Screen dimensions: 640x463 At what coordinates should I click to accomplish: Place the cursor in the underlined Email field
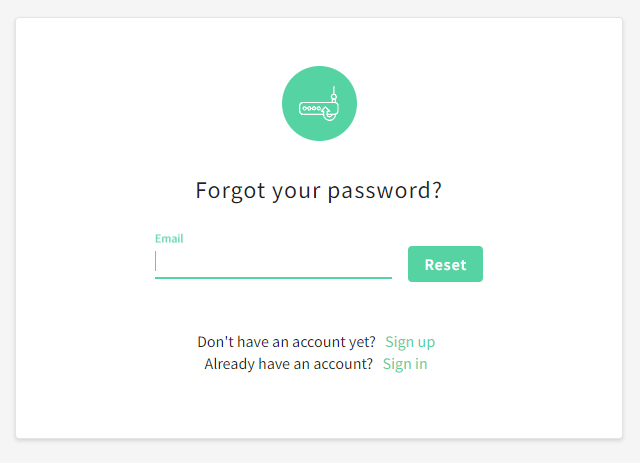coord(273,262)
